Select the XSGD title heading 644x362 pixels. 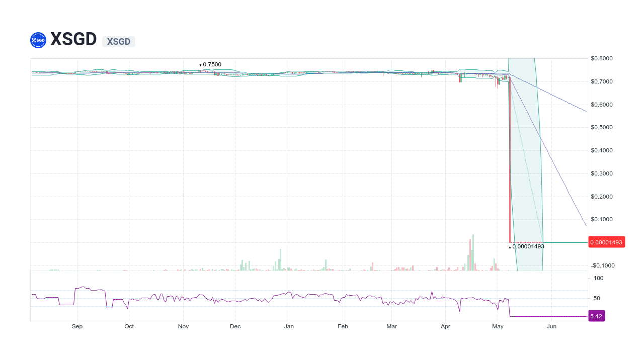click(73, 39)
